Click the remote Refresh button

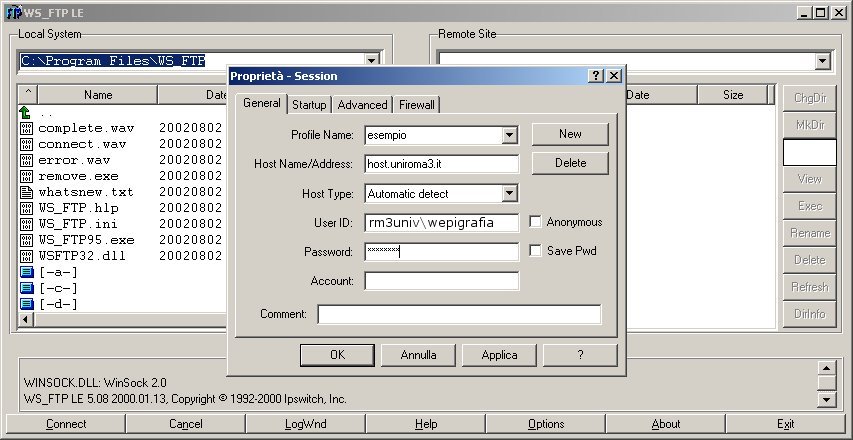809,287
